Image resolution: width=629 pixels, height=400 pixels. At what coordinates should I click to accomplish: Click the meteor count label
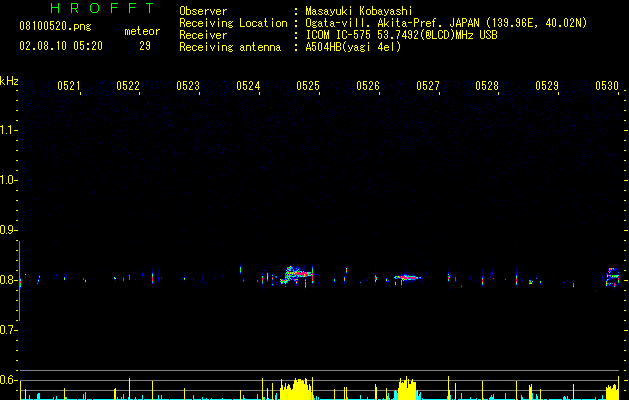(142, 31)
